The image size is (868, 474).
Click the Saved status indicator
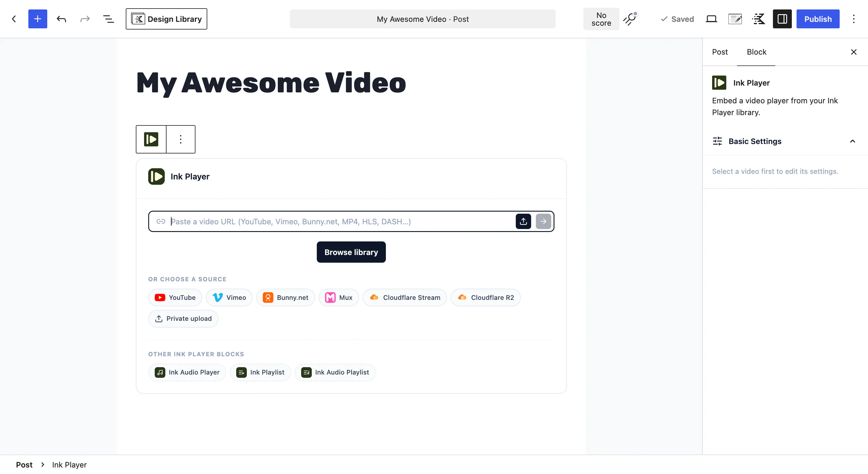(677, 19)
